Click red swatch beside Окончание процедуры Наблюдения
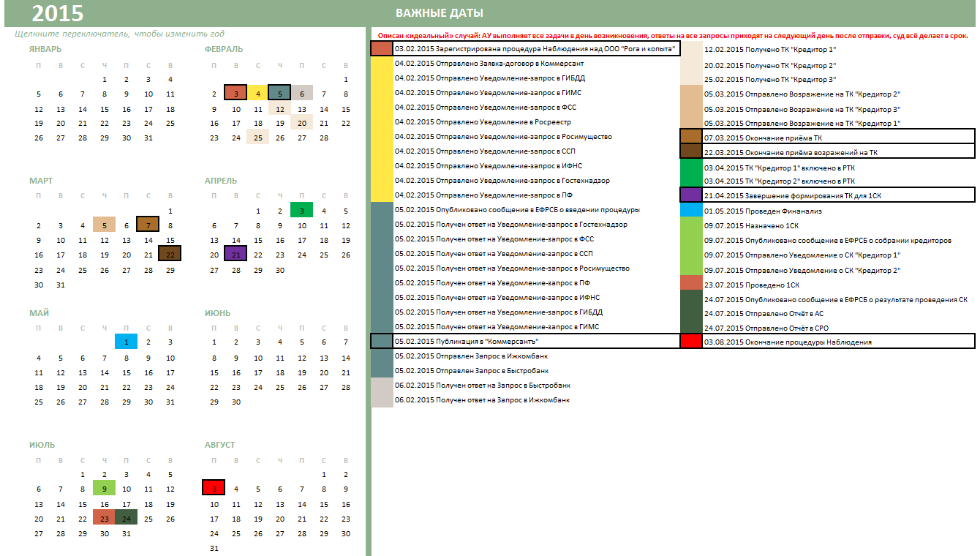Screen dimensions: 980x556 (691, 342)
